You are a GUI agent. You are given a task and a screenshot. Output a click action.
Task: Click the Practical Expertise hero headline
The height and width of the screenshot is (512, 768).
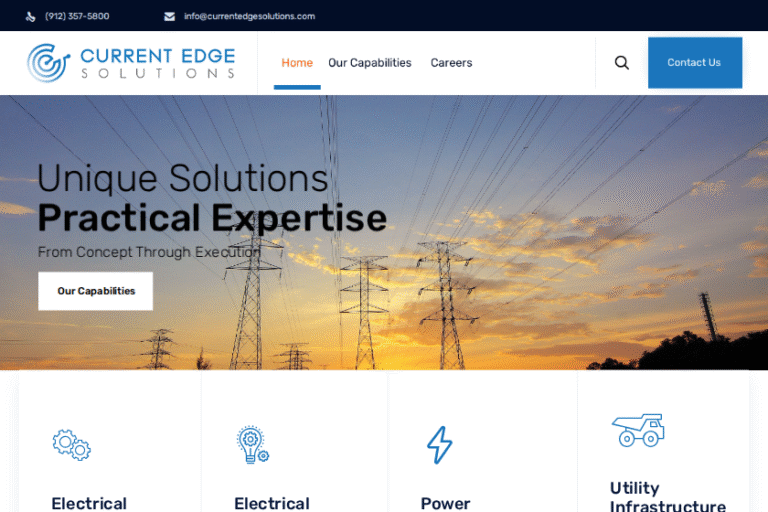[212, 218]
